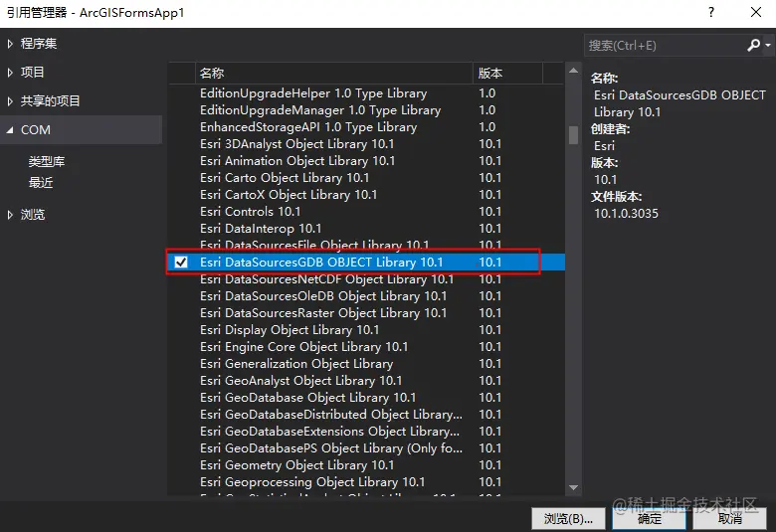Focus the 搜索(Ctrl+E) search field
This screenshot has height=532, width=776.
tap(666, 46)
